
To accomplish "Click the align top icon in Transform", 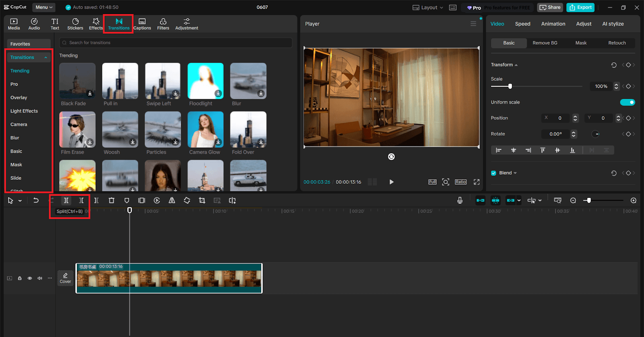I will pos(543,150).
